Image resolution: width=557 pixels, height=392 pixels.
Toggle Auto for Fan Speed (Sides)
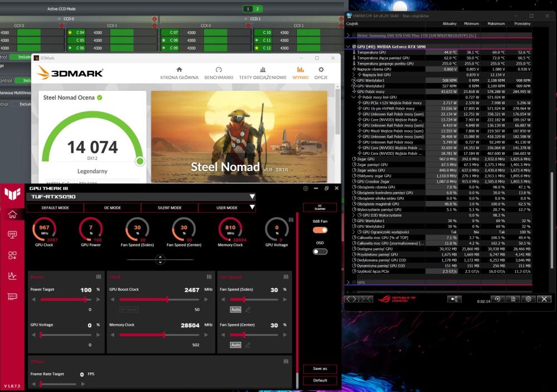pyautogui.click(x=236, y=310)
